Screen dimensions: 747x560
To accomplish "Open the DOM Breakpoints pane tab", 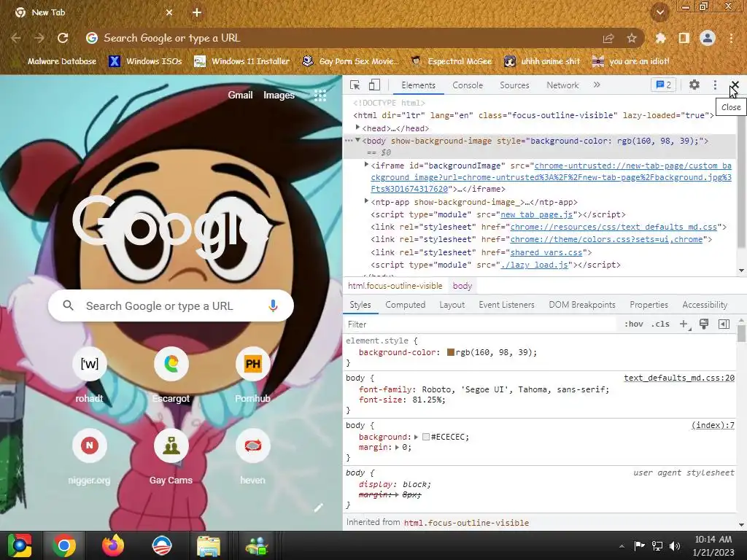I will click(582, 305).
